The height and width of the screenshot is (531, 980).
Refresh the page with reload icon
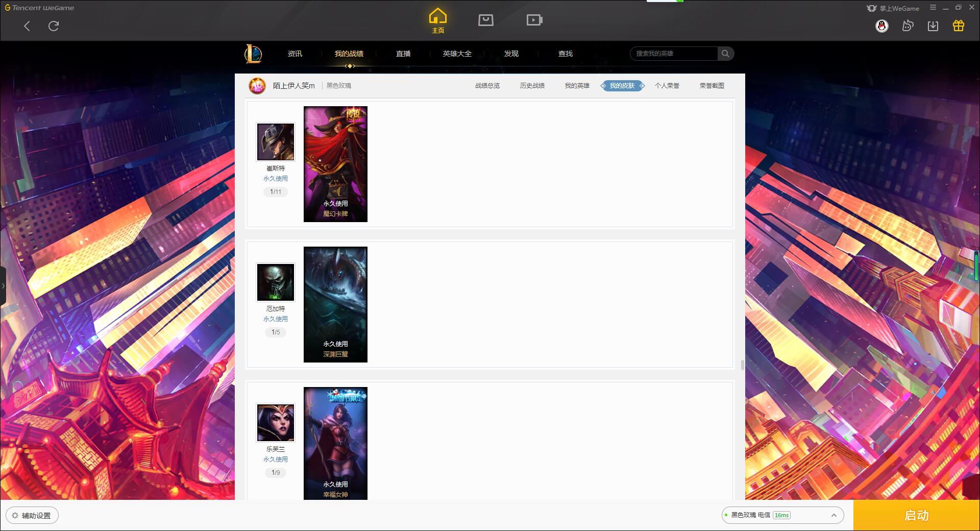(54, 26)
